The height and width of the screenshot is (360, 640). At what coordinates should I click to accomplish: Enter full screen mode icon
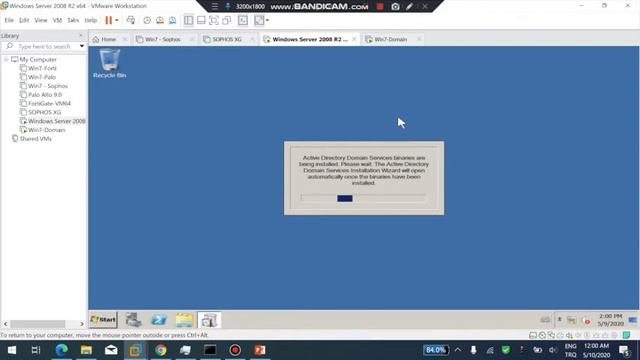[214, 20]
